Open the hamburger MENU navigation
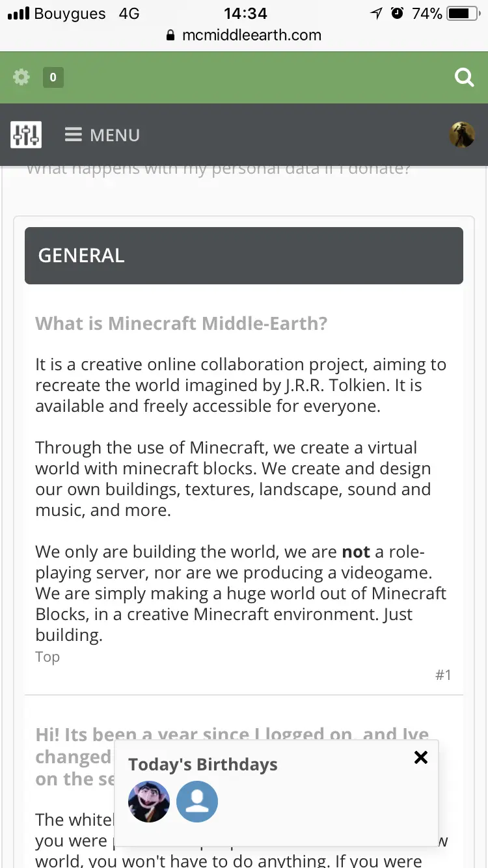The width and height of the screenshot is (488, 868). click(102, 135)
